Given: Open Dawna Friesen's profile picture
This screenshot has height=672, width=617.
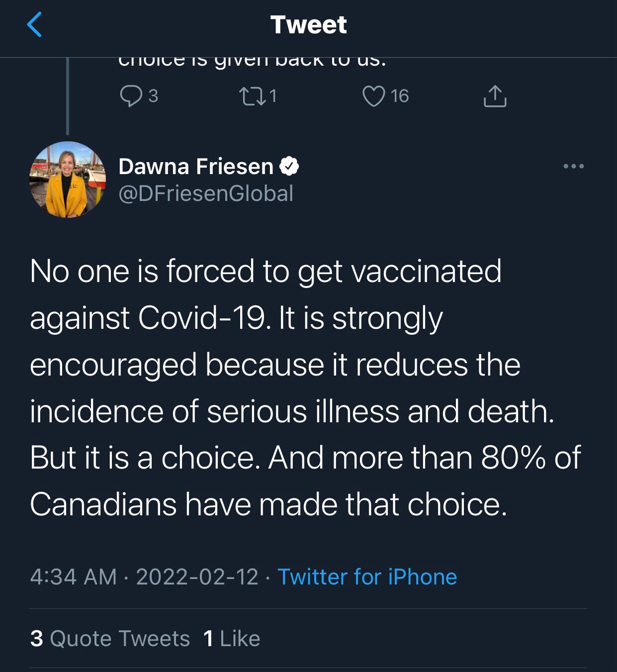Looking at the screenshot, I should point(68,180).
